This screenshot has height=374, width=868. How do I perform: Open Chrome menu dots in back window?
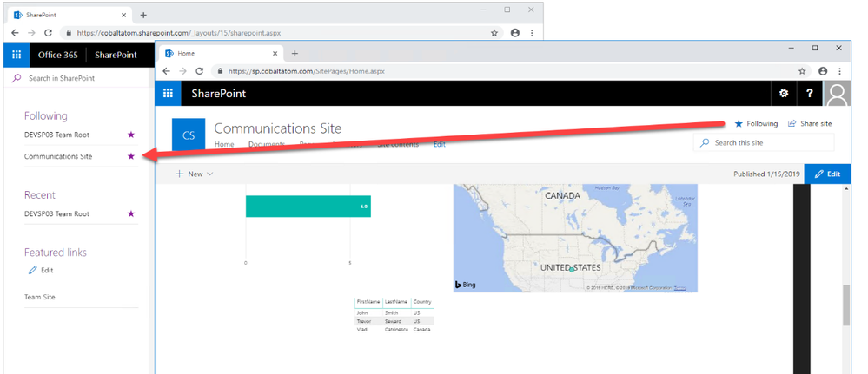(532, 33)
